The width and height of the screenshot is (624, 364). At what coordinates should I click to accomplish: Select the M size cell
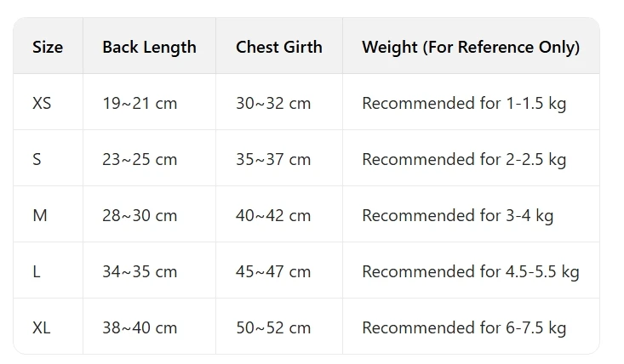(40, 215)
